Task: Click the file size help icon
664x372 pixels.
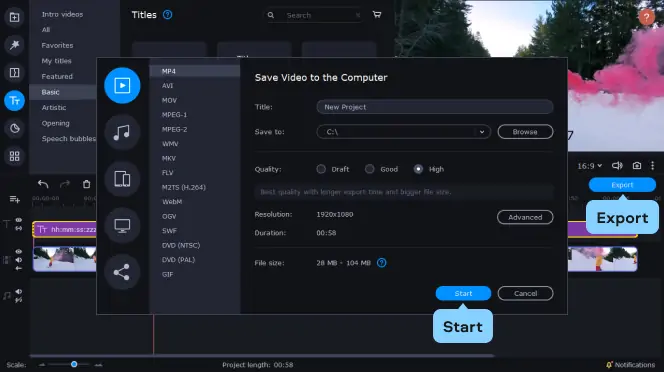Action: [382, 263]
